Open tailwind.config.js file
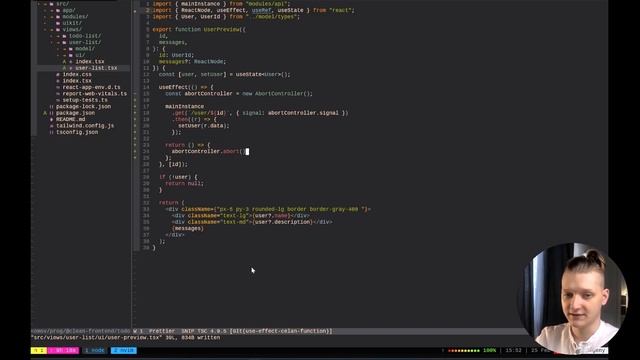 tap(85, 126)
